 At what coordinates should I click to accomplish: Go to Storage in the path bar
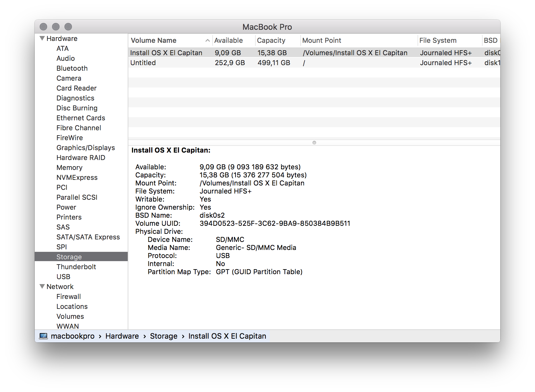click(164, 336)
